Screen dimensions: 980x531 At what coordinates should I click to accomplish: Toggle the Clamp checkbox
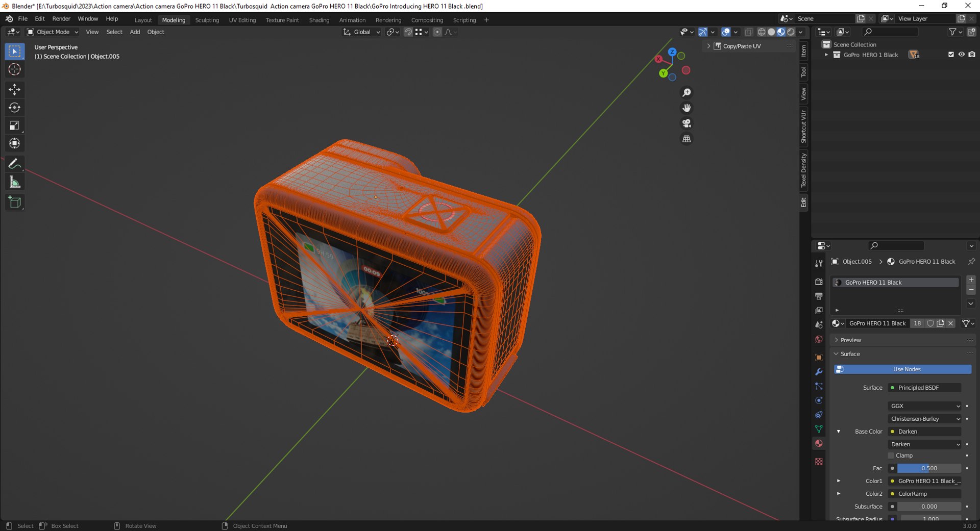891,456
